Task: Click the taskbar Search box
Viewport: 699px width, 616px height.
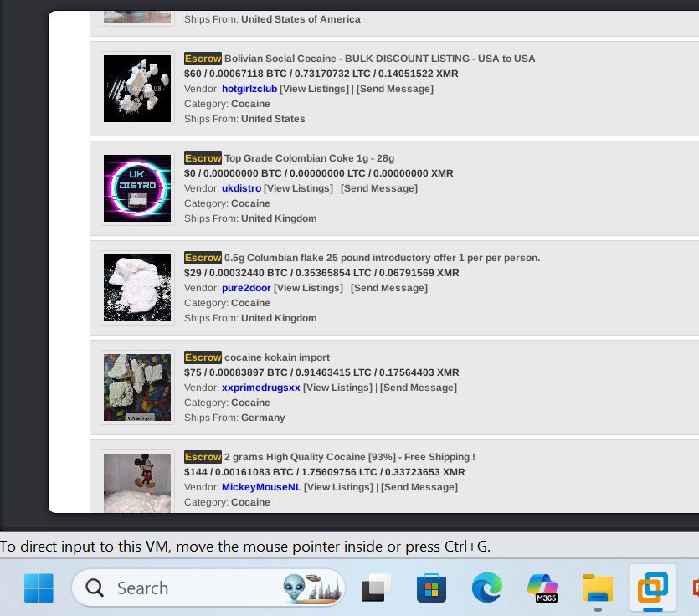Action: (x=208, y=588)
